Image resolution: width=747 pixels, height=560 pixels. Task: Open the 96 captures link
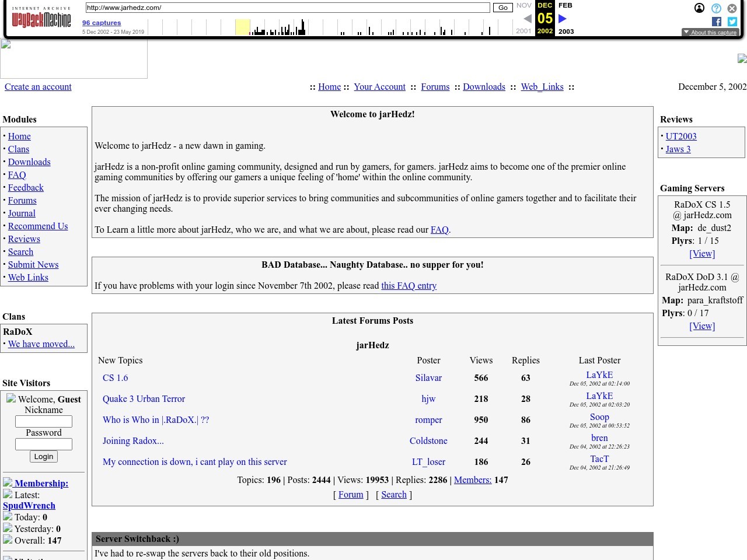click(x=102, y=23)
